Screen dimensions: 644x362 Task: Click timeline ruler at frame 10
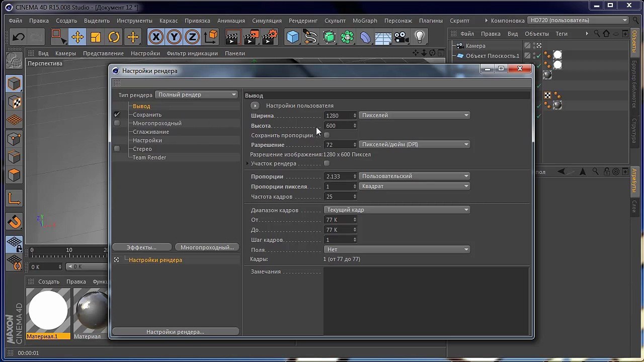coord(69,250)
